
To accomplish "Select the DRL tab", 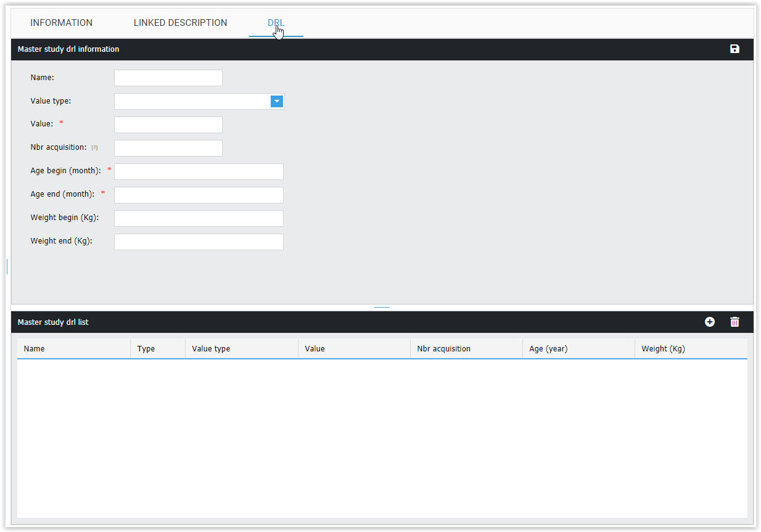I will tap(276, 23).
